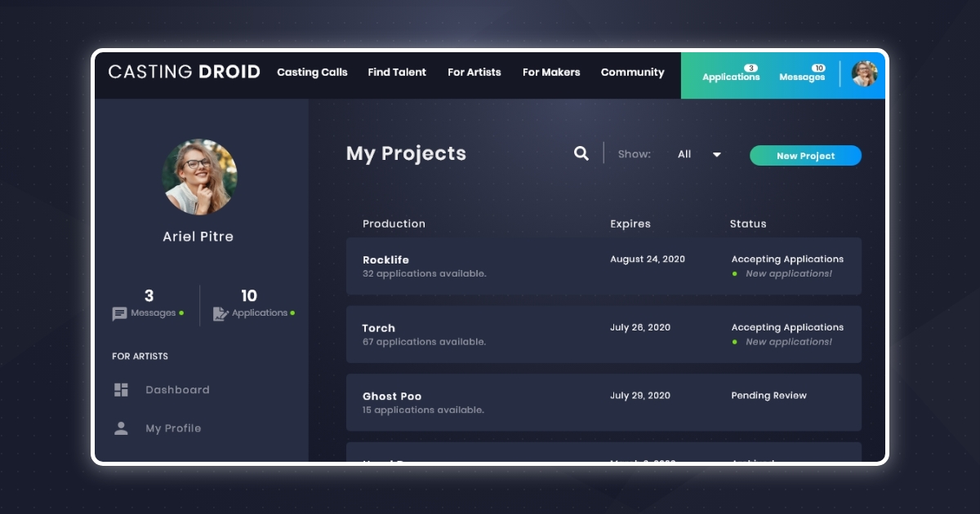Click the Messages envelope icon in the sidebar
This screenshot has width=980, height=514.
[x=121, y=313]
